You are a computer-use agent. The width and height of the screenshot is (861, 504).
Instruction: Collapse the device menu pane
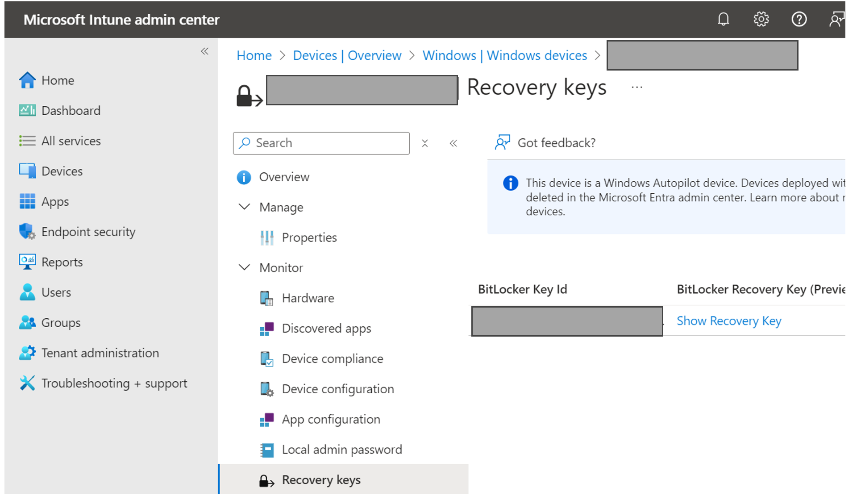453,143
